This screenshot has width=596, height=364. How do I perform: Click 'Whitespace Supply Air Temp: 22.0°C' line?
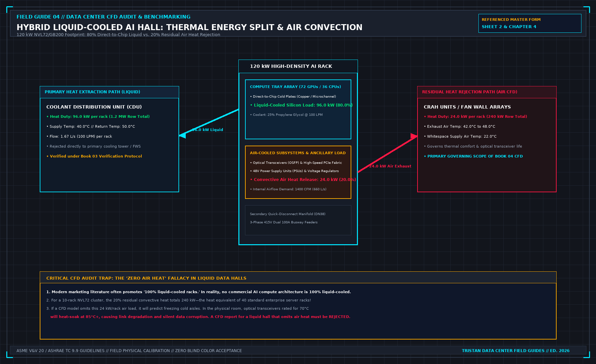pos(460,136)
